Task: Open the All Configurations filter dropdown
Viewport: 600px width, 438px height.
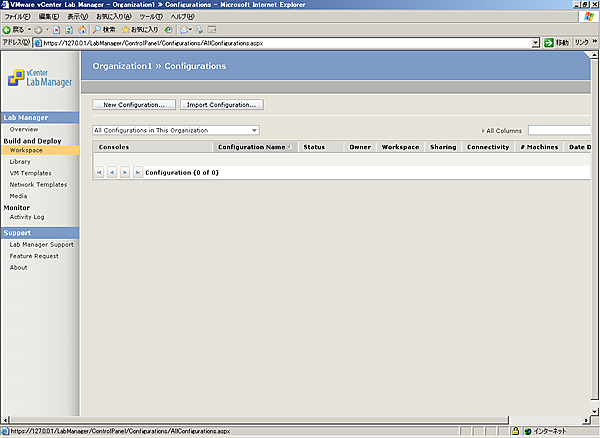Action: pos(255,130)
